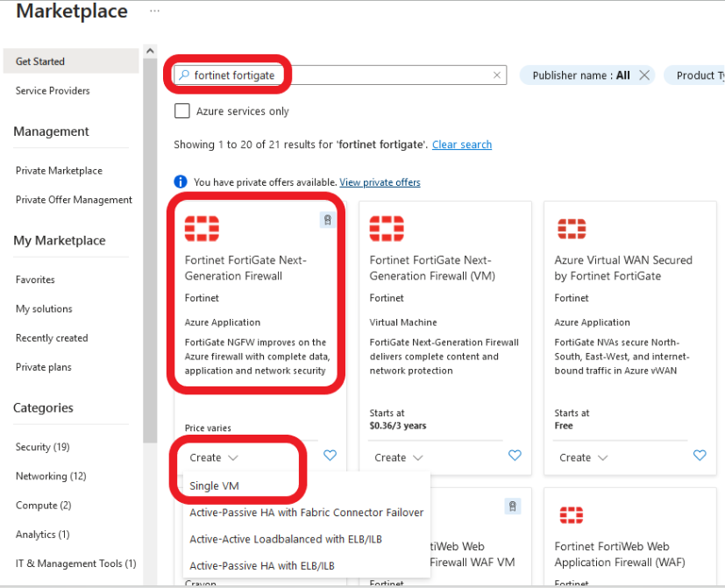This screenshot has width=725, height=588.
Task: Show Recently created items
Action: (x=52, y=338)
